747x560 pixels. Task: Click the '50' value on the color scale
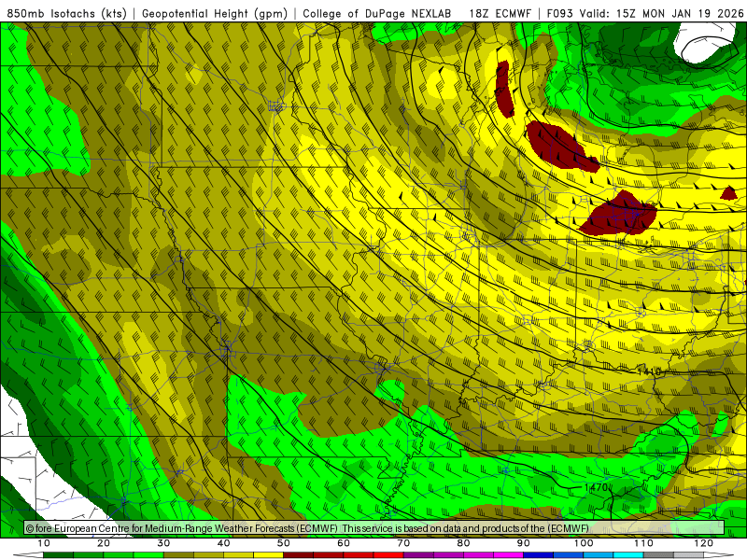[284, 543]
